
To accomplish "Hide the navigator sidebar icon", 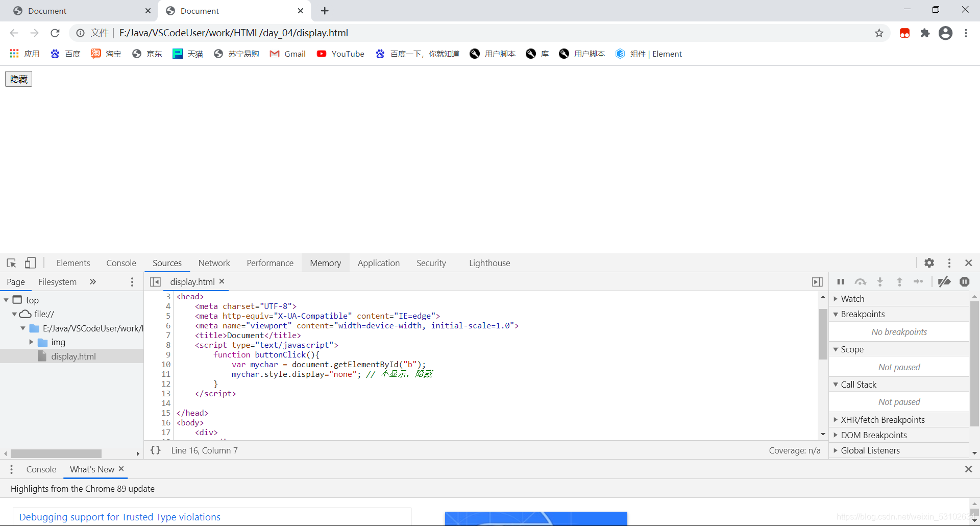I will point(155,282).
